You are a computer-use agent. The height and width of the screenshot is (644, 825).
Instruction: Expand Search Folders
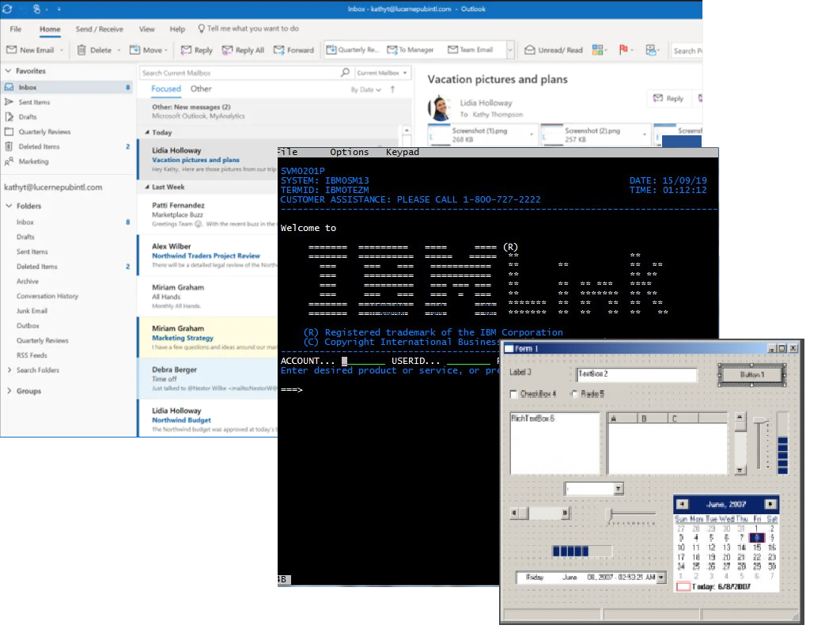coord(9,370)
